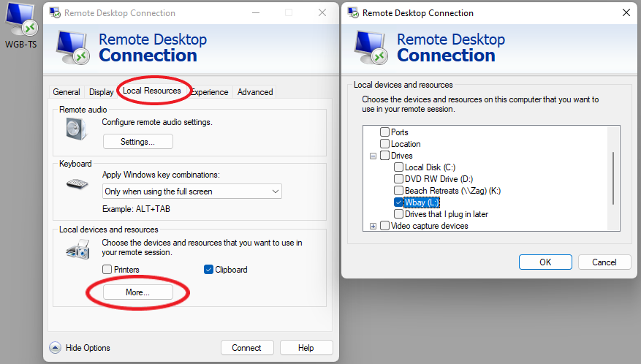Check the Location checkbox
641x364 pixels.
[x=384, y=143]
